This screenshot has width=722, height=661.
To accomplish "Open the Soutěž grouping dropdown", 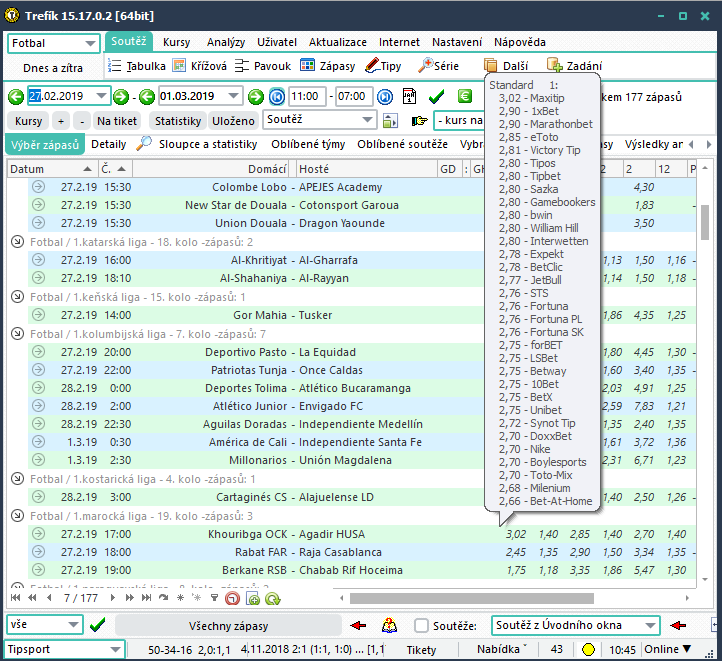I will click(x=367, y=120).
